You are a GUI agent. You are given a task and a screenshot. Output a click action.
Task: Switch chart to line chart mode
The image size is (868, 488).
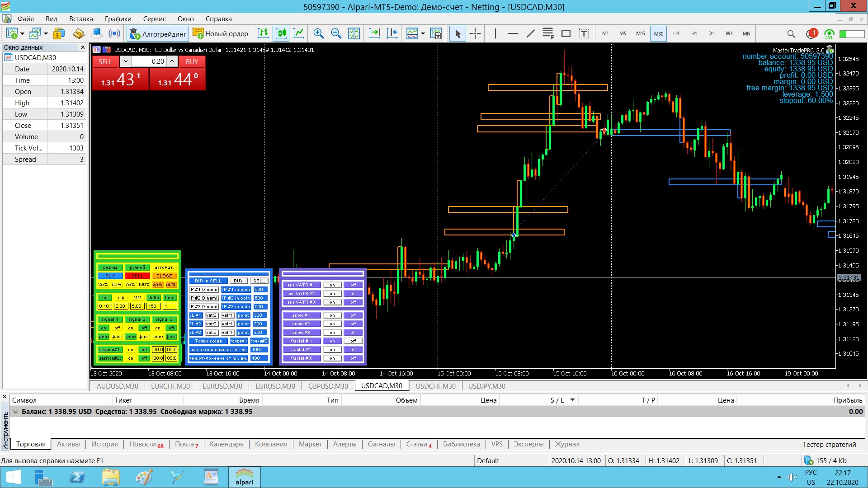click(299, 33)
